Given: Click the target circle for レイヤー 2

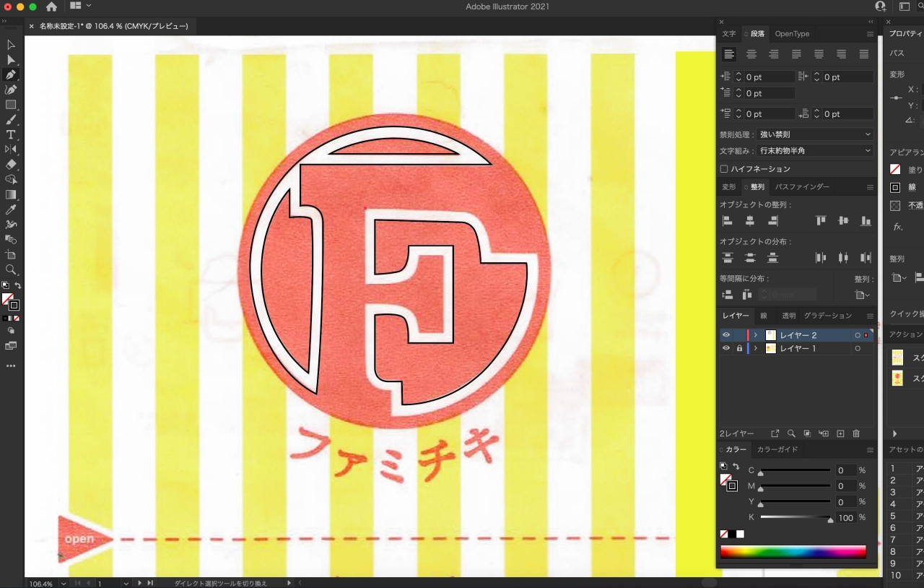Looking at the screenshot, I should [858, 335].
